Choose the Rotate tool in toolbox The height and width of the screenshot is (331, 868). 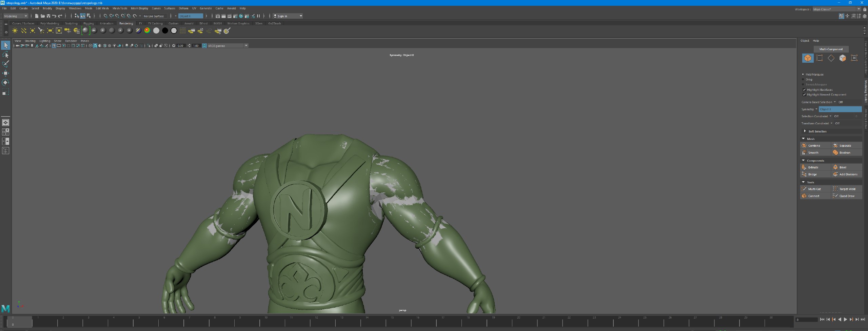pyautogui.click(x=5, y=82)
